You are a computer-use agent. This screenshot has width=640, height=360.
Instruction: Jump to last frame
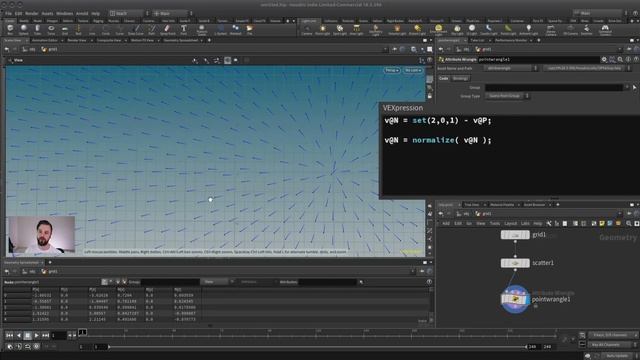click(x=45, y=336)
